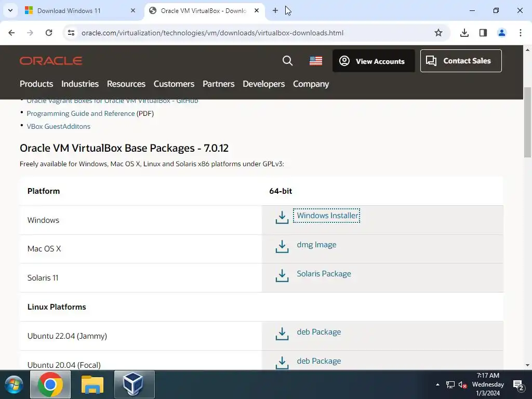Close the Download Windows 11 tab
This screenshot has height=399, width=532.
click(133, 10)
